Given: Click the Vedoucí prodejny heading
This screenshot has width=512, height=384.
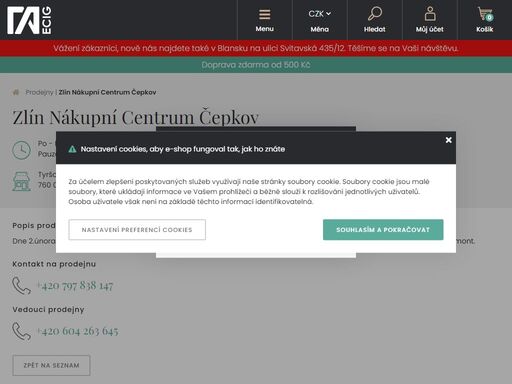Looking at the screenshot, I should [x=48, y=310].
